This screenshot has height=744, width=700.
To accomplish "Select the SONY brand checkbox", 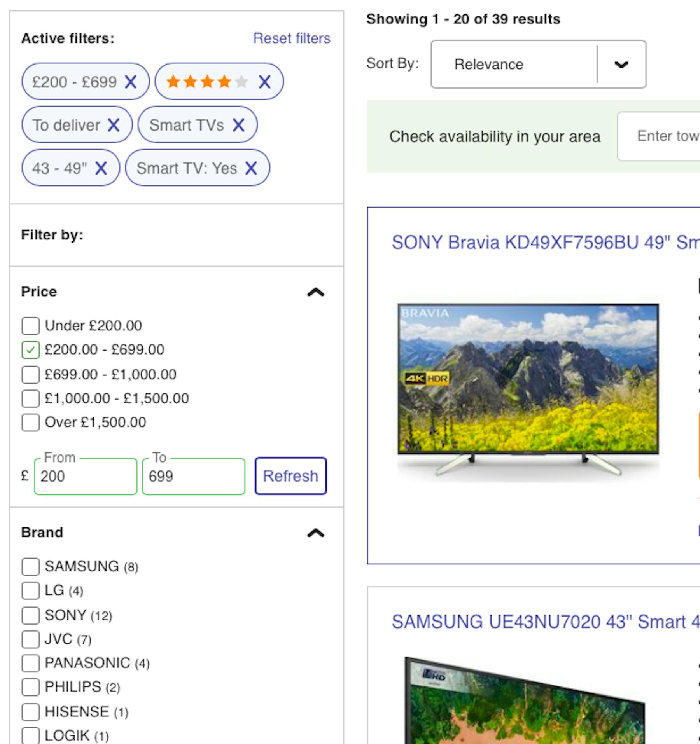I will (31, 615).
